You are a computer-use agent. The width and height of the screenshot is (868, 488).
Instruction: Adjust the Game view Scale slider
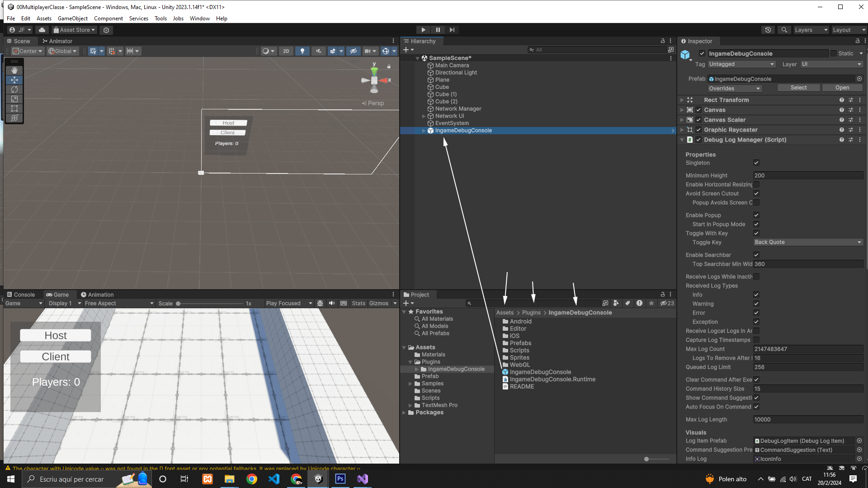click(178, 304)
